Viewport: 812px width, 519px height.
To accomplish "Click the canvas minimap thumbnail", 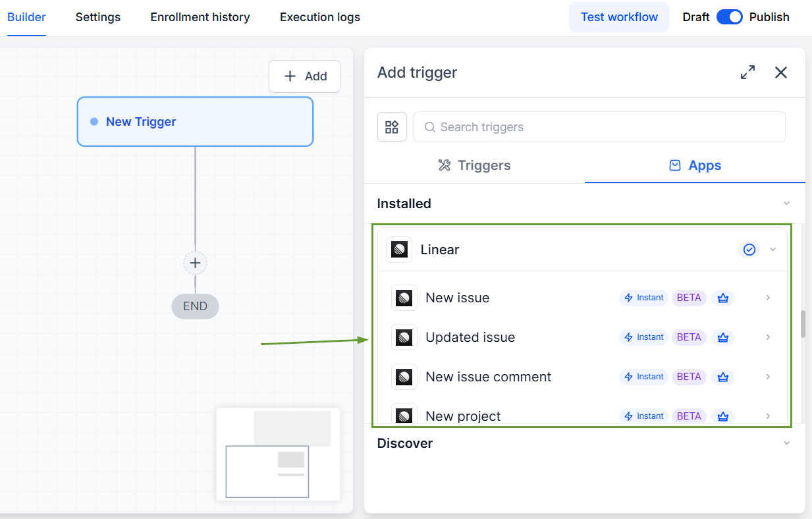I will pyautogui.click(x=278, y=454).
